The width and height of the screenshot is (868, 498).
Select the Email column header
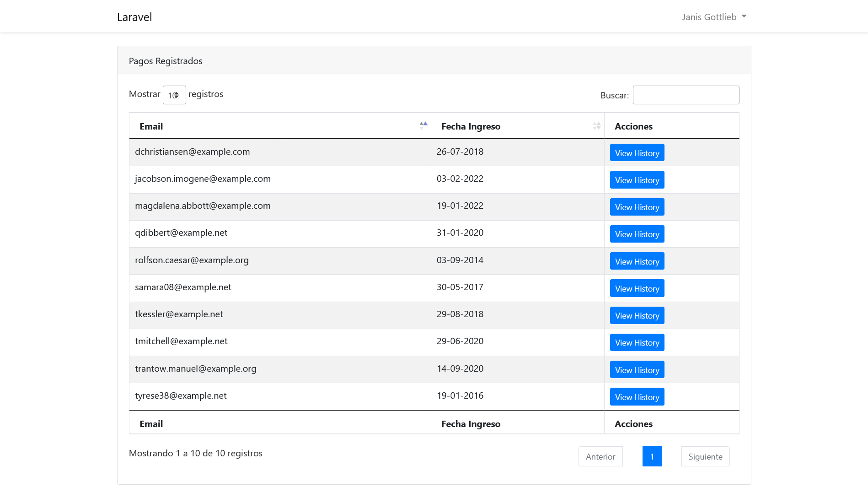coord(151,126)
